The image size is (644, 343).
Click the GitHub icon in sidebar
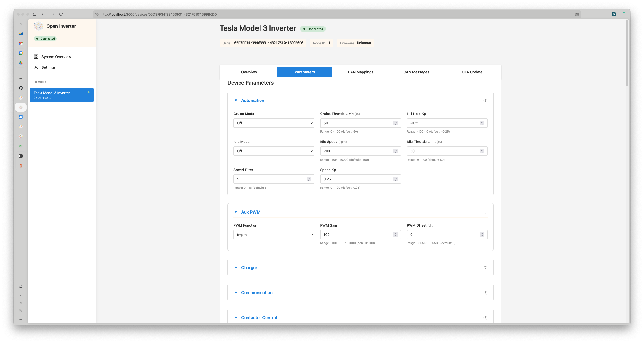[21, 88]
